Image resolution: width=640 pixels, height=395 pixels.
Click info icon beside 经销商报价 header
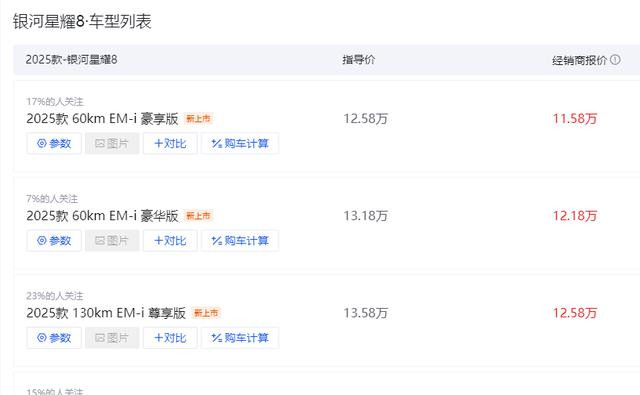tap(615, 60)
